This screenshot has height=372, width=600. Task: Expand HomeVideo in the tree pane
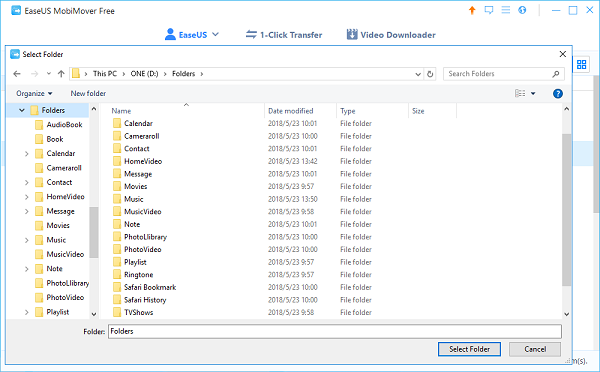(26, 197)
